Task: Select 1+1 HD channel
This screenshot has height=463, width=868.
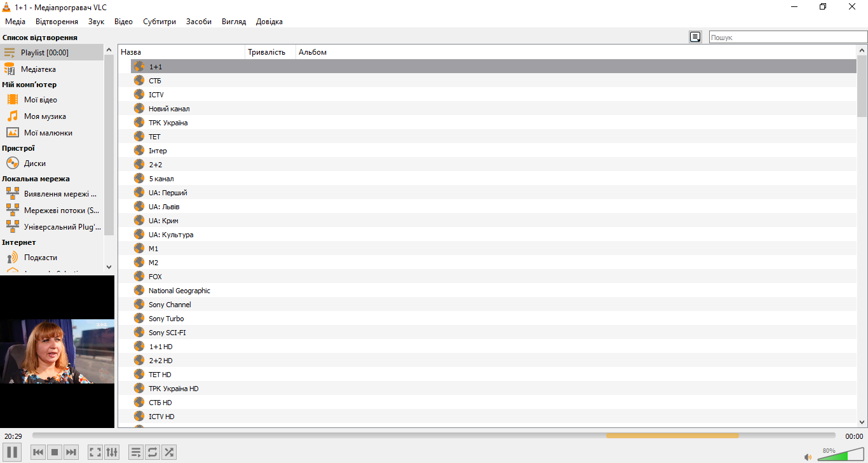Action: pos(494,346)
